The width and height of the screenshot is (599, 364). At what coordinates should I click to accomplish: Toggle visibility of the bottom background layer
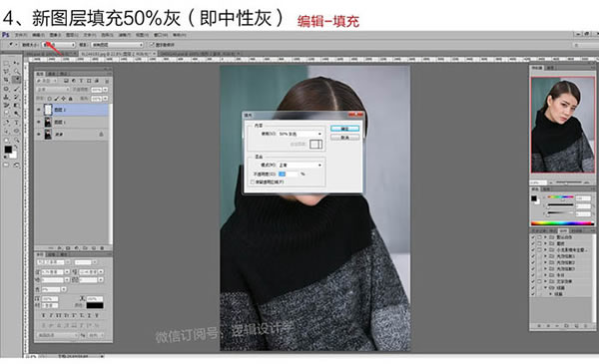39,135
